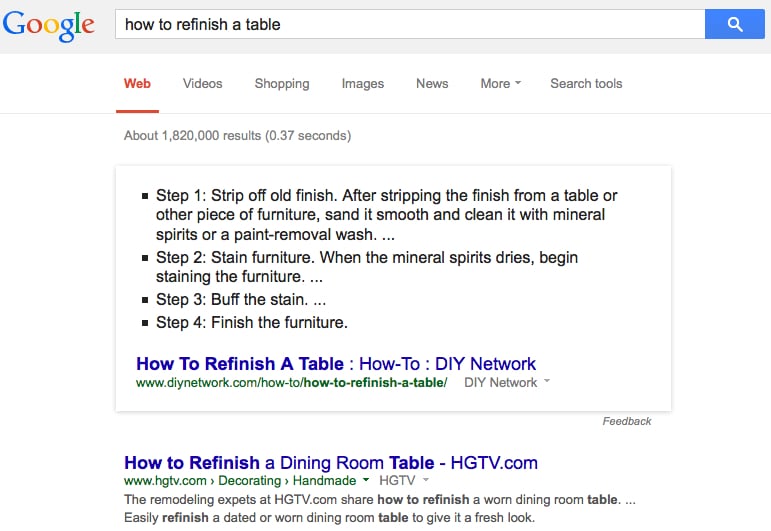Switch to Images results
The height and width of the screenshot is (531, 771).
362,84
